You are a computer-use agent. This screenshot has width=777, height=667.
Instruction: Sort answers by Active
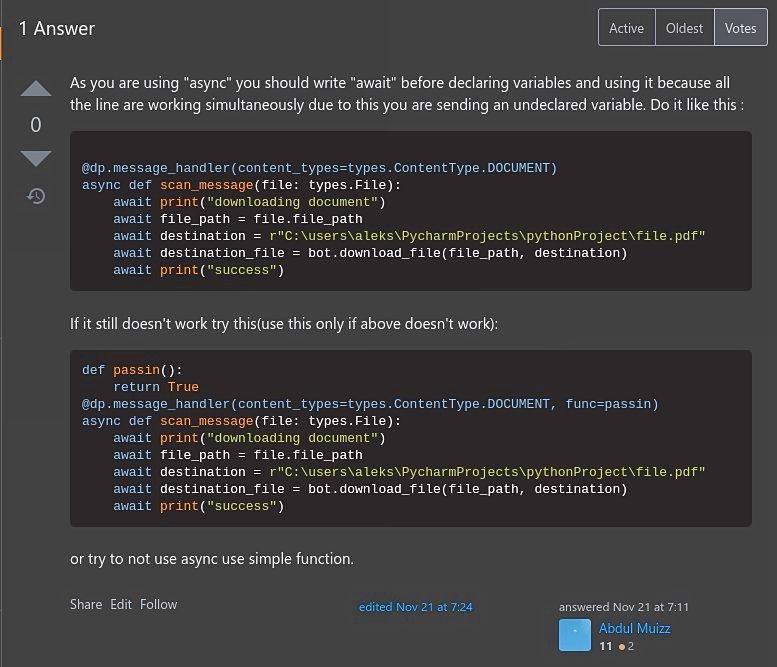coord(626,28)
